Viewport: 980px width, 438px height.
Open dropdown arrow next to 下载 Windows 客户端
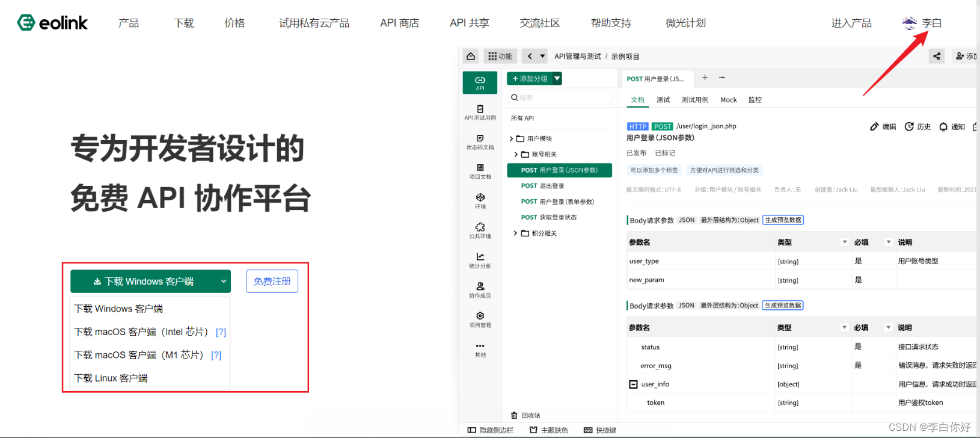click(x=223, y=281)
